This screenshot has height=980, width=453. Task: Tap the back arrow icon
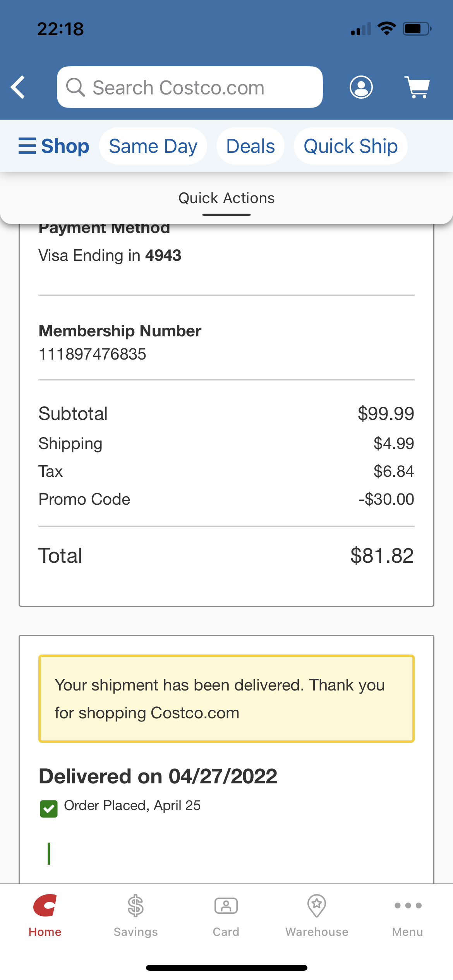pos(18,87)
